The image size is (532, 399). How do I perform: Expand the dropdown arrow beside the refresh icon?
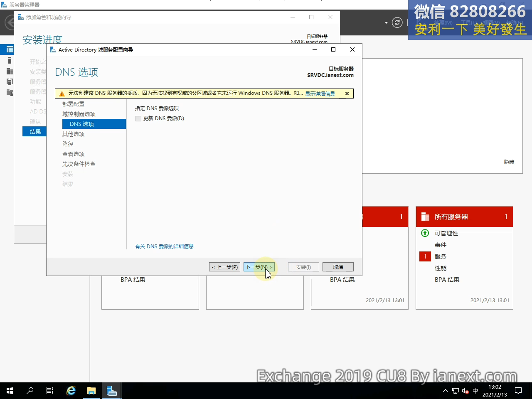click(386, 22)
